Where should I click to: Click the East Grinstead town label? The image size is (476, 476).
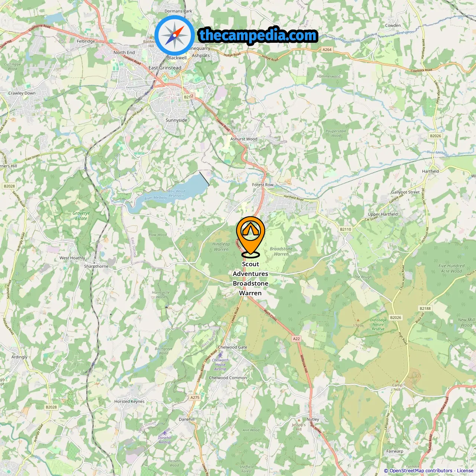click(165, 68)
